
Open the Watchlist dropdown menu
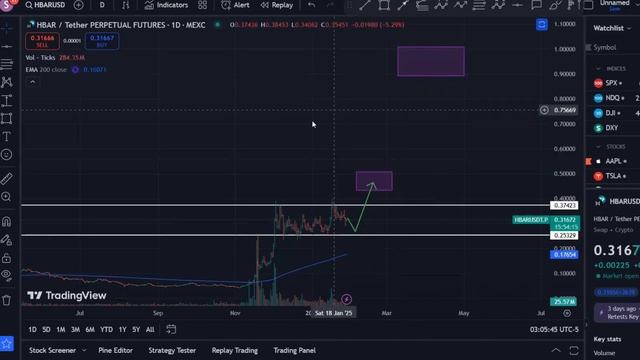click(x=612, y=28)
